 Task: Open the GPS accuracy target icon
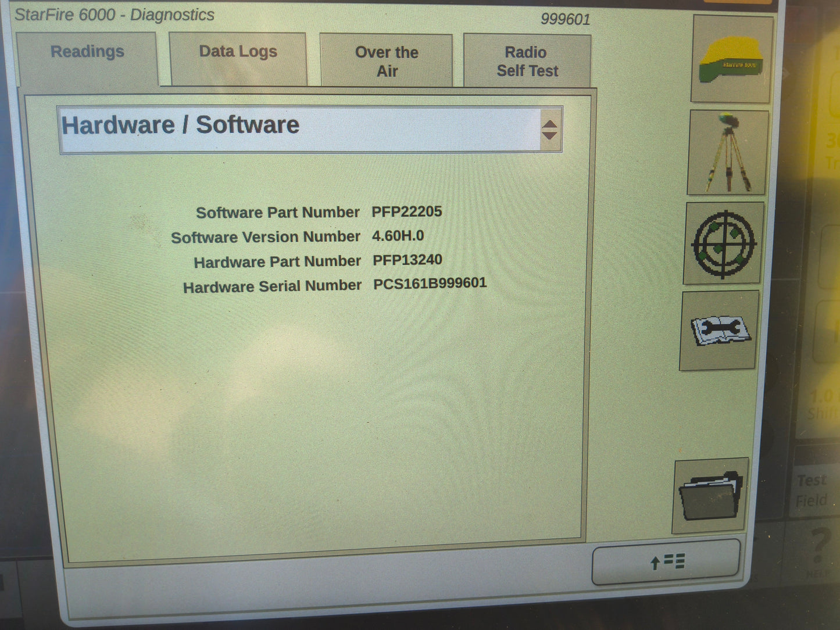coord(721,244)
